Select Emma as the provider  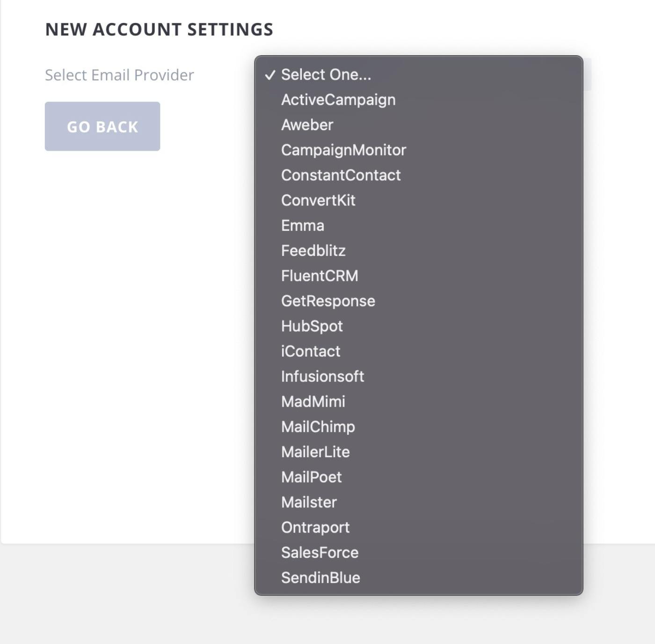coord(419,226)
